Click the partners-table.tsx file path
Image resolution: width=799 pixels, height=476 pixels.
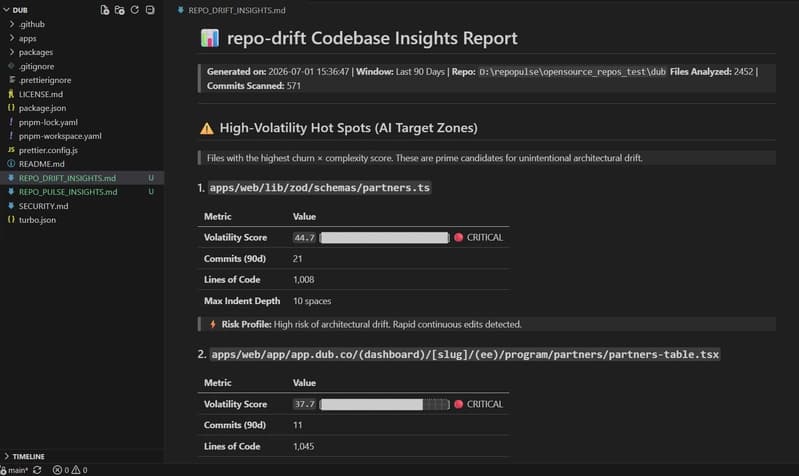(465, 354)
